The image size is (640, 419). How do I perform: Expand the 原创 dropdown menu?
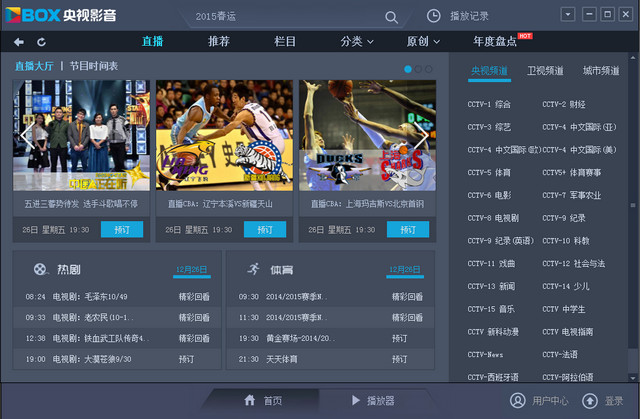423,41
